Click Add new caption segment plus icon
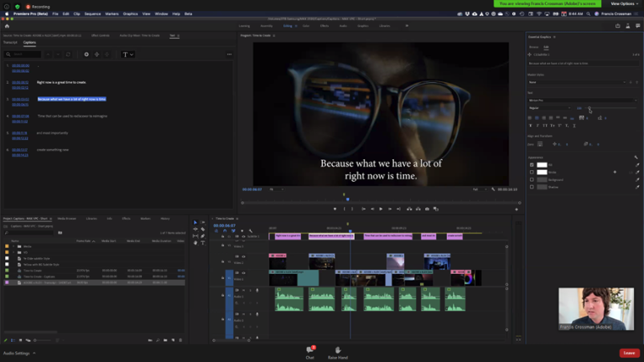This screenshot has width=644, height=362. 86,54
